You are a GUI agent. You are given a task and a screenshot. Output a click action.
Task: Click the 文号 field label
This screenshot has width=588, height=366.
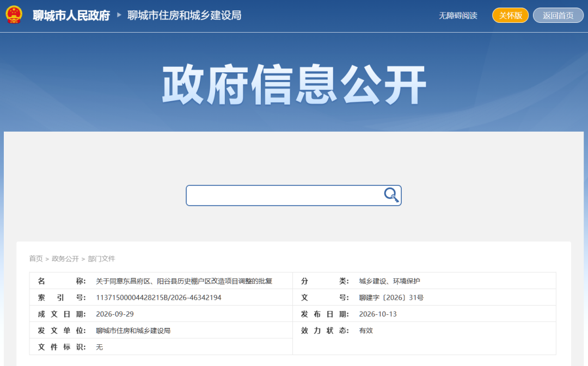point(324,297)
